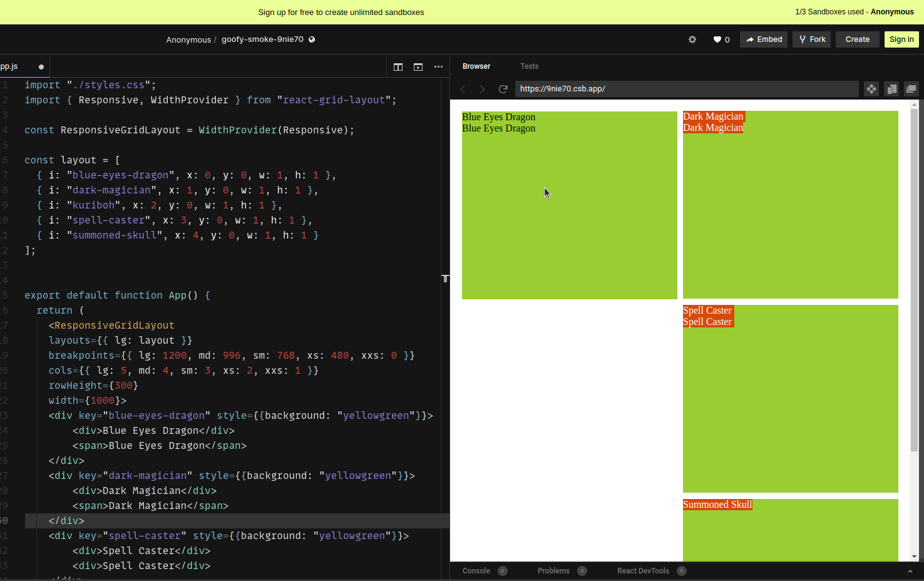Open editor more options ellipsis menu

(x=438, y=67)
